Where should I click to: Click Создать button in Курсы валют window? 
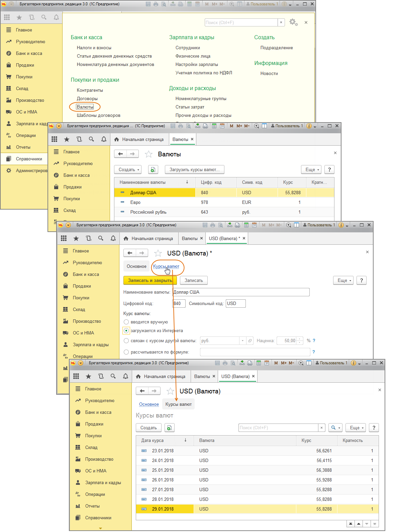point(148,428)
